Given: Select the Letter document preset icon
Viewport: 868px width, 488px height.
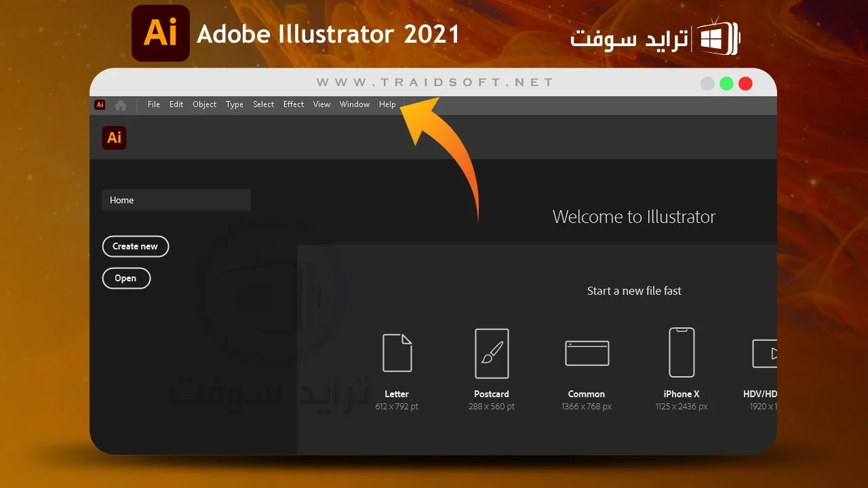Looking at the screenshot, I should [x=397, y=352].
